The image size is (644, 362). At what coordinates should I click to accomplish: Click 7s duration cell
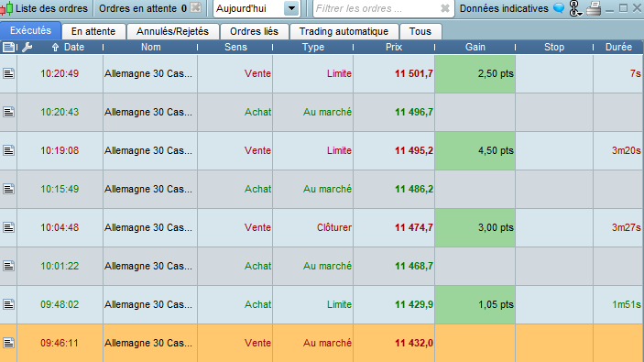pos(618,73)
